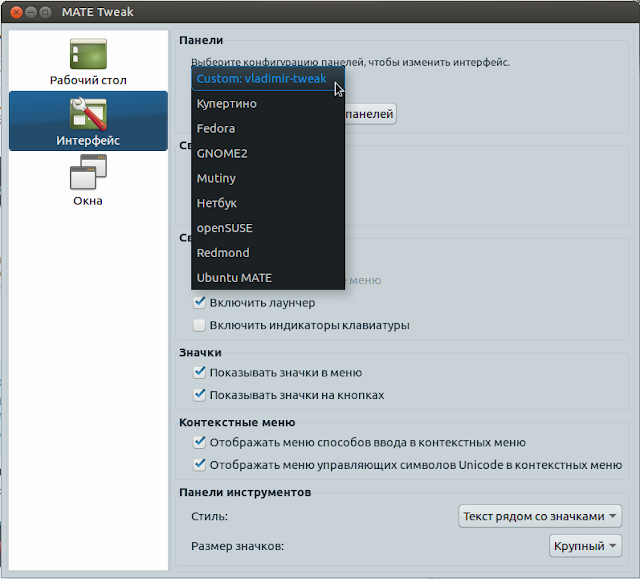The height and width of the screenshot is (579, 640).
Task: Close the MATE Tweak window
Action: pos(16,12)
